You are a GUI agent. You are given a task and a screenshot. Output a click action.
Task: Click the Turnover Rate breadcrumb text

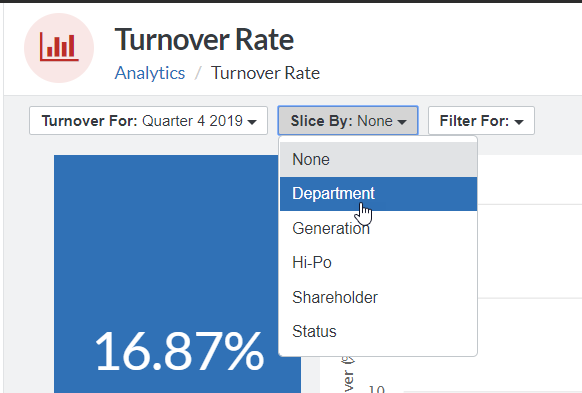point(265,73)
